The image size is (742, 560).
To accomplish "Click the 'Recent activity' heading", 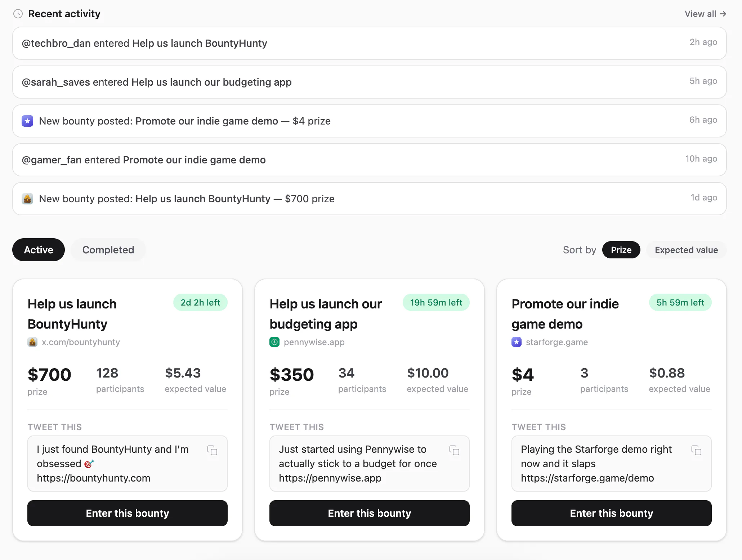I will click(64, 14).
